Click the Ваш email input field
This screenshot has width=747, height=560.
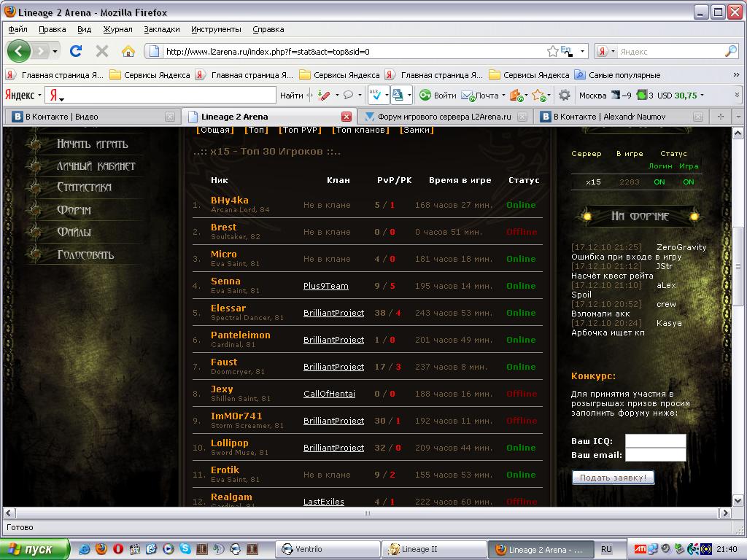(x=656, y=455)
